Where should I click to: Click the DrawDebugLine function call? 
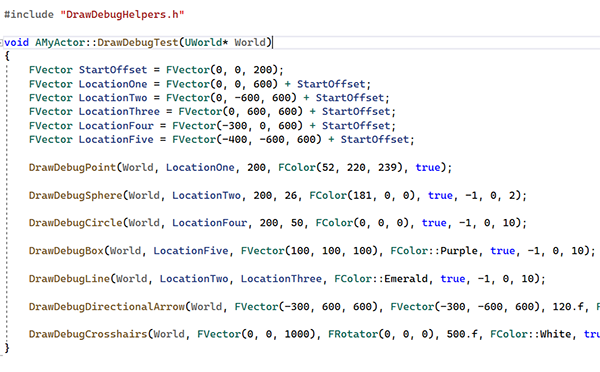69,279
